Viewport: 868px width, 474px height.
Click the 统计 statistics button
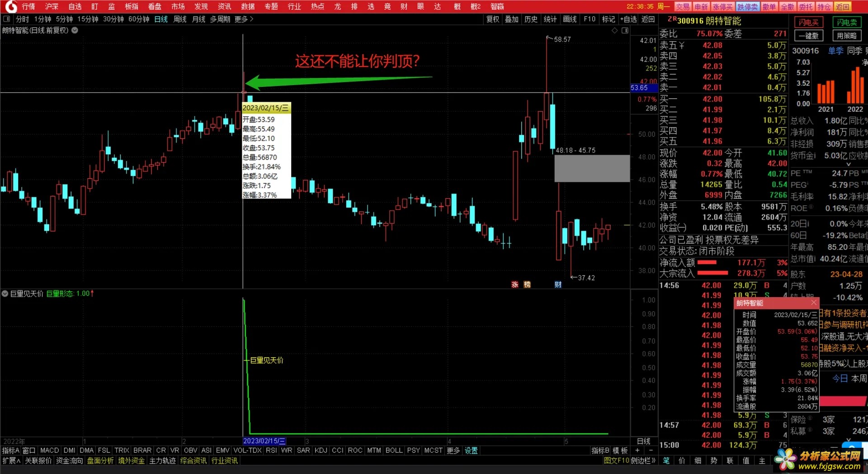coord(550,19)
